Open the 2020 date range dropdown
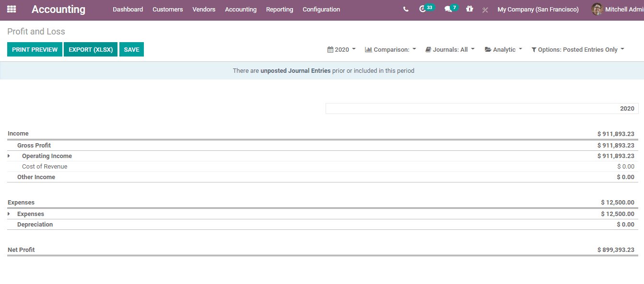 (x=341, y=49)
